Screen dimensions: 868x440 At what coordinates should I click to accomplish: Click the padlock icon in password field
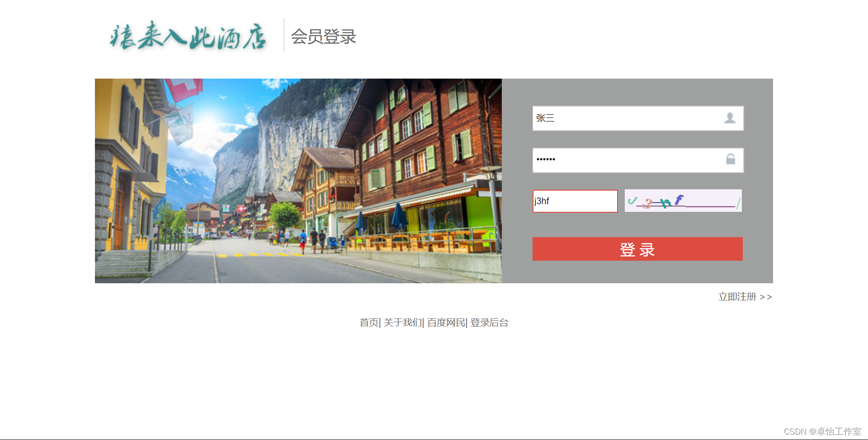[x=731, y=160]
